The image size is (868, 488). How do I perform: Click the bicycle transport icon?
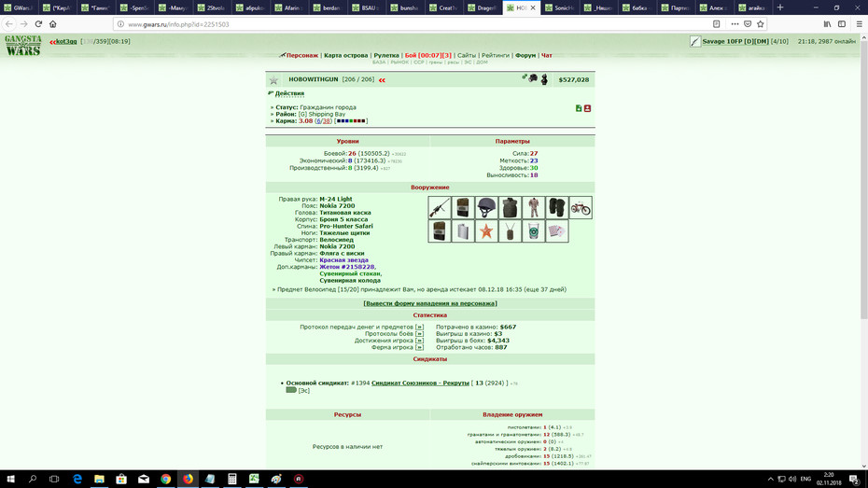pos(581,207)
